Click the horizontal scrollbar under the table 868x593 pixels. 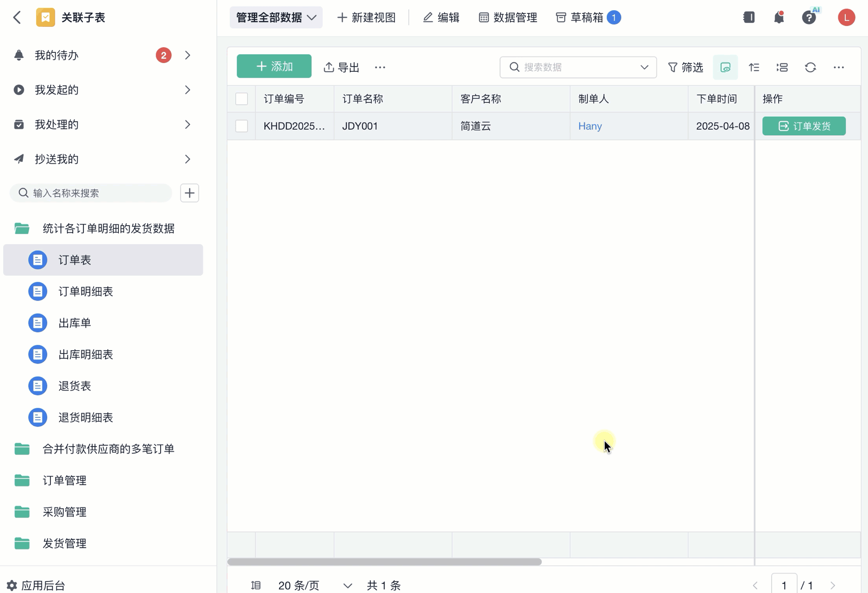pos(384,562)
